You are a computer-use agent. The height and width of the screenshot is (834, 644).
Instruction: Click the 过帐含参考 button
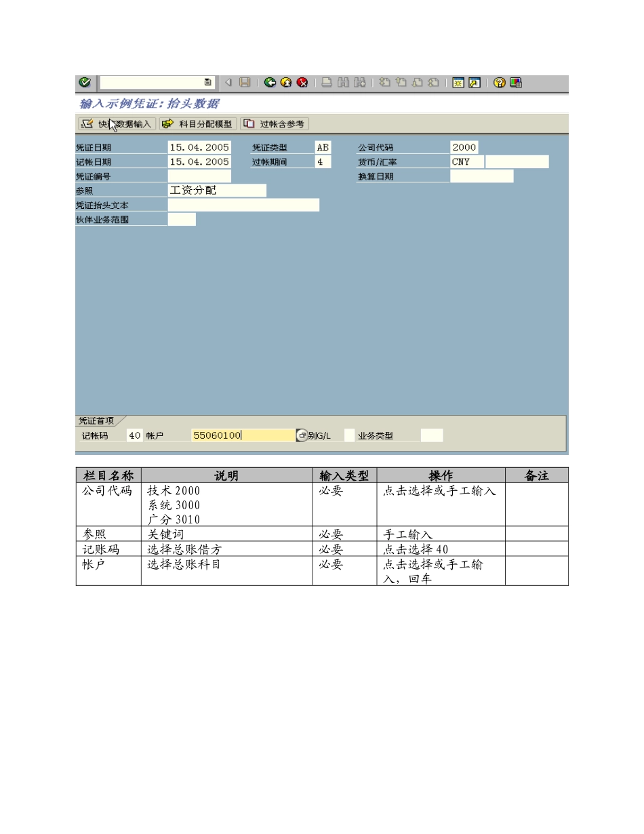tap(275, 124)
